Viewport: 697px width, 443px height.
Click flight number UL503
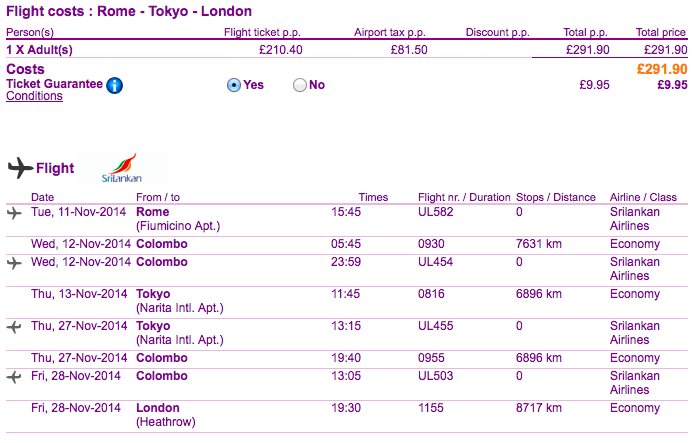[x=436, y=376]
